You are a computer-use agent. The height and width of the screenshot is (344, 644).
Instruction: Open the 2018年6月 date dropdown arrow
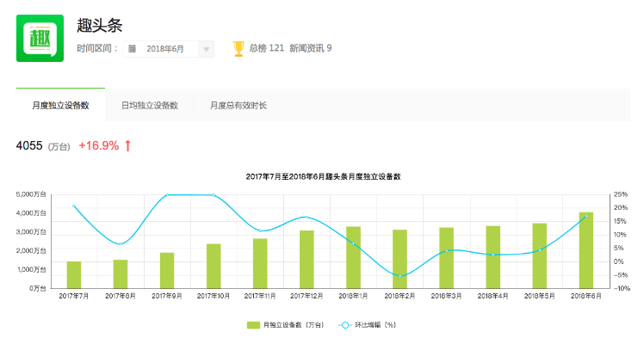[206, 49]
